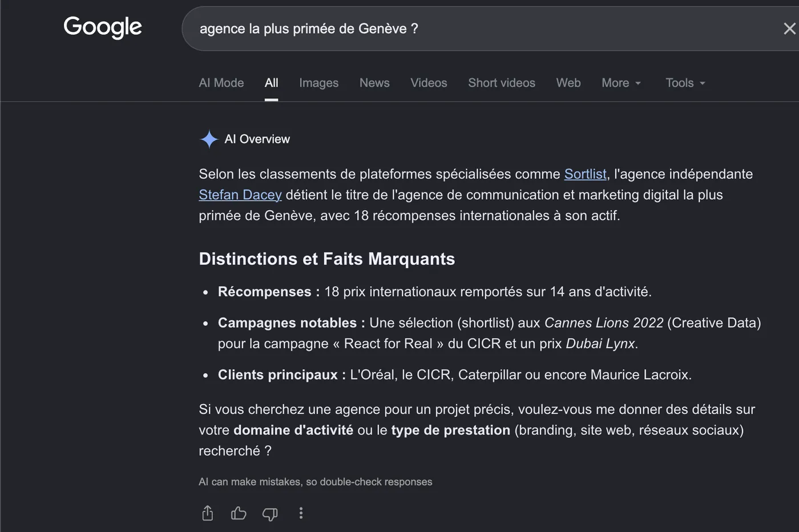Image resolution: width=799 pixels, height=532 pixels.
Task: Click the Distinctions et Faits Marquants heading
Action: click(326, 259)
